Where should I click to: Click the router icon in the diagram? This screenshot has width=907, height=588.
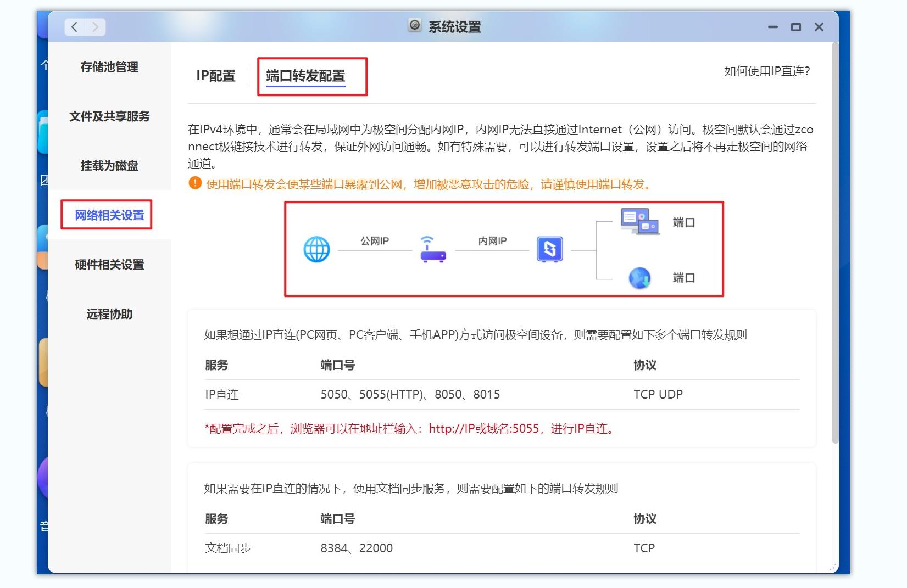pos(432,253)
